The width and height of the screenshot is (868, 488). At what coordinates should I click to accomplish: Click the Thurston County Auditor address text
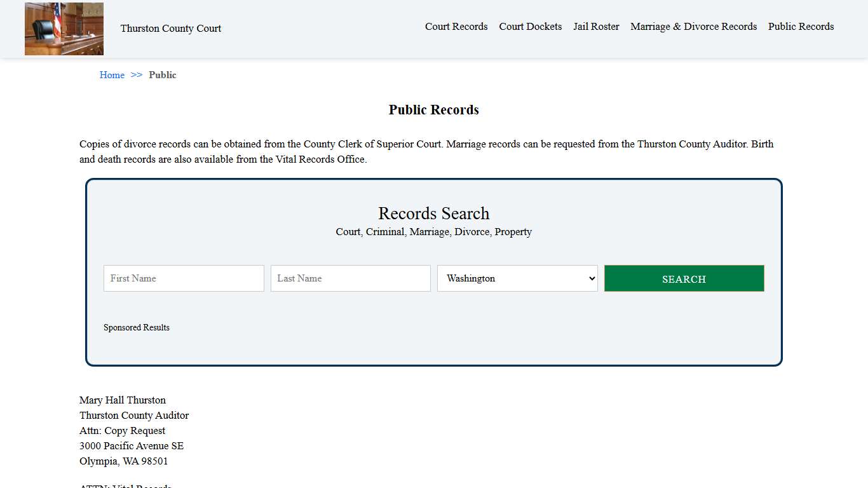coord(133,415)
